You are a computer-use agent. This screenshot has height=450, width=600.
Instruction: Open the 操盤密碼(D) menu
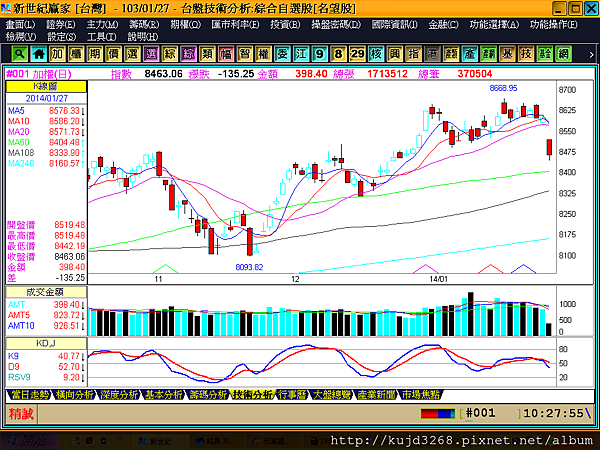tap(336, 24)
